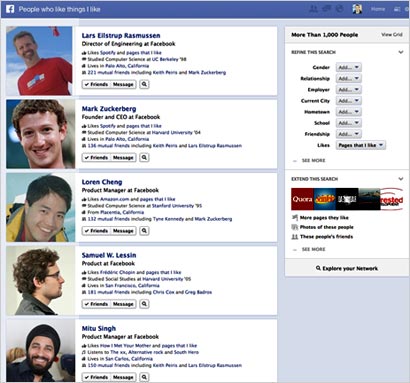The width and height of the screenshot is (410, 383).
Task: Toggle Friends button for Lars Eilstrup Rasmussen
Action: point(96,84)
